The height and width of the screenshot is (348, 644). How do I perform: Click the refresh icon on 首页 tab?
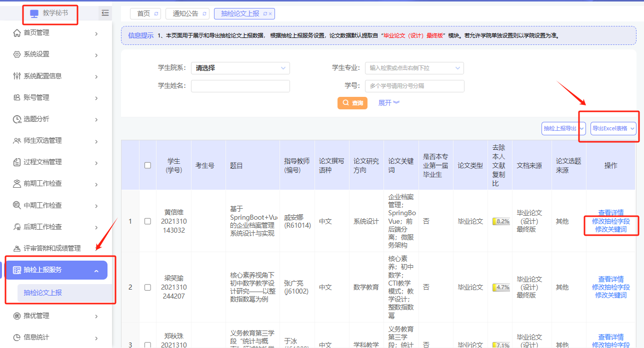[156, 14]
